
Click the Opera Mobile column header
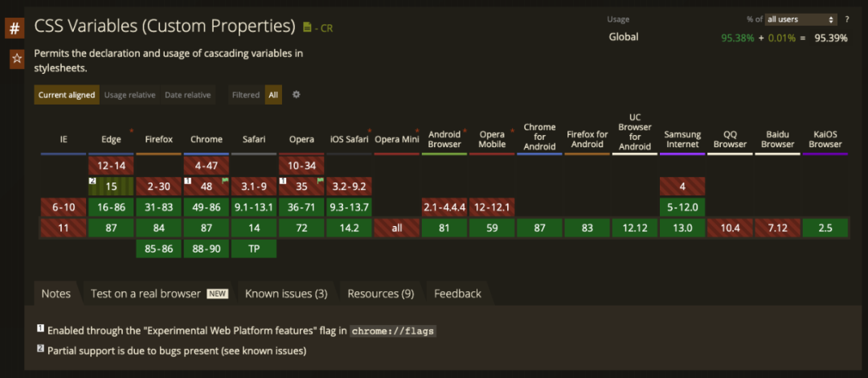492,140
